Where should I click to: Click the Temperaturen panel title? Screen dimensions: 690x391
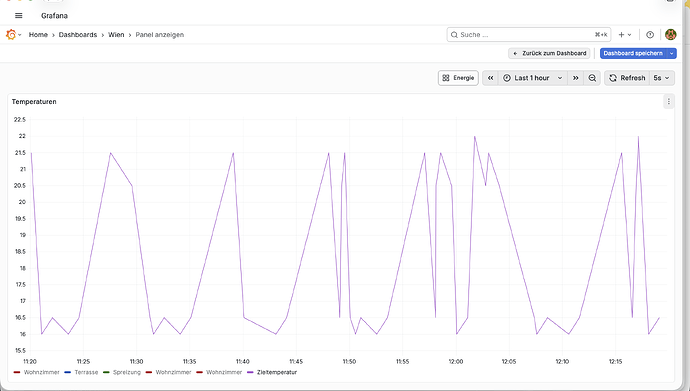click(34, 102)
